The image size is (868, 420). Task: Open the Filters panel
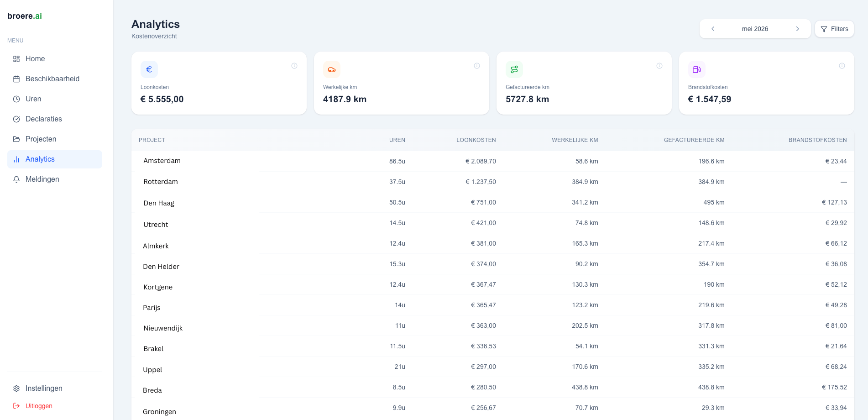pos(834,29)
